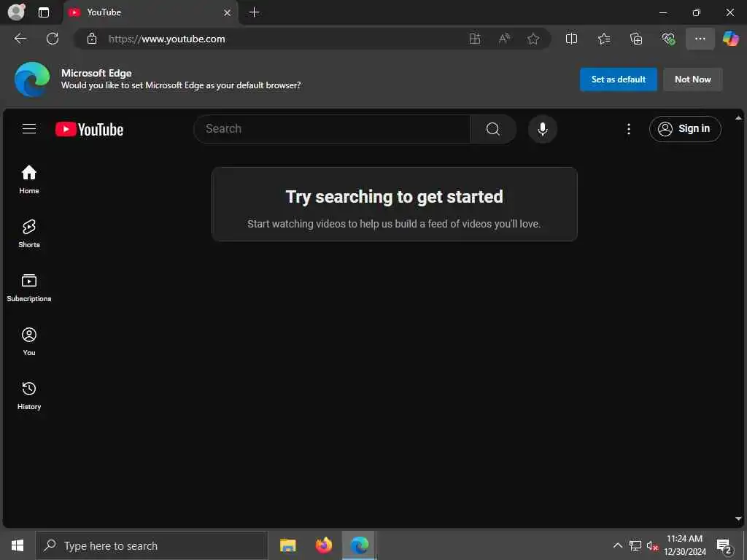Open Collections panel
Screen dimensions: 747x560
pyautogui.click(x=636, y=39)
